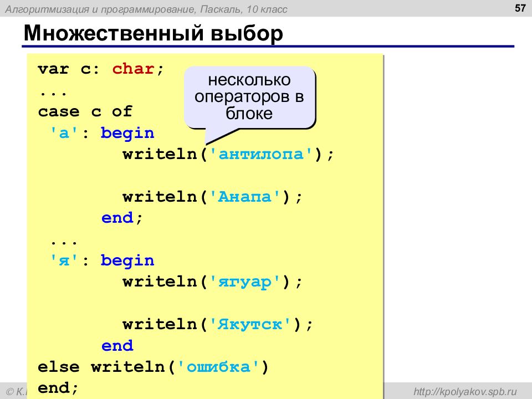Image resolution: width=532 pixels, height=399 pixels.
Task: Click the blue 'end' before else
Action: coord(117,345)
